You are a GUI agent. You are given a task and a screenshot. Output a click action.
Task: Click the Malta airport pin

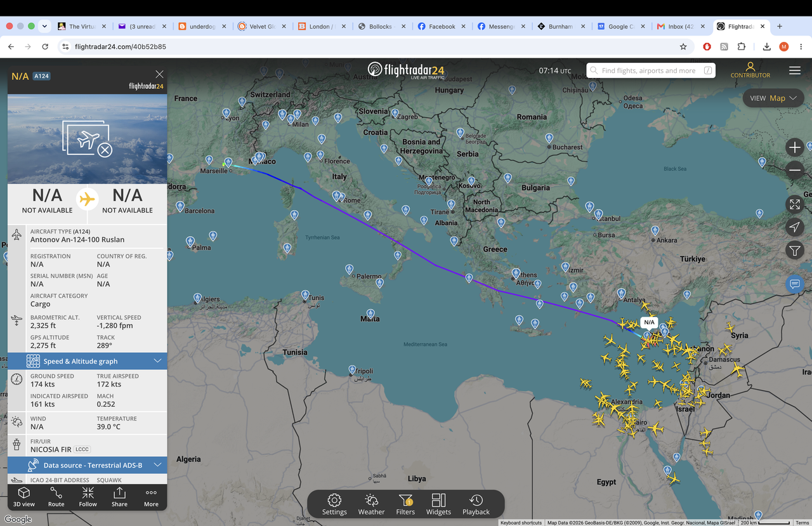[x=370, y=313]
